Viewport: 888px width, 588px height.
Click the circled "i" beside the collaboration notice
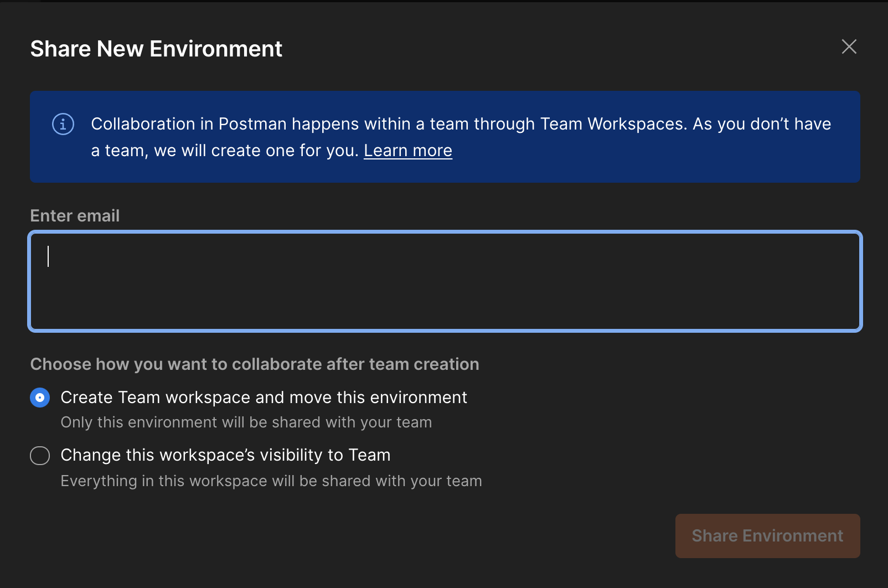pyautogui.click(x=63, y=125)
